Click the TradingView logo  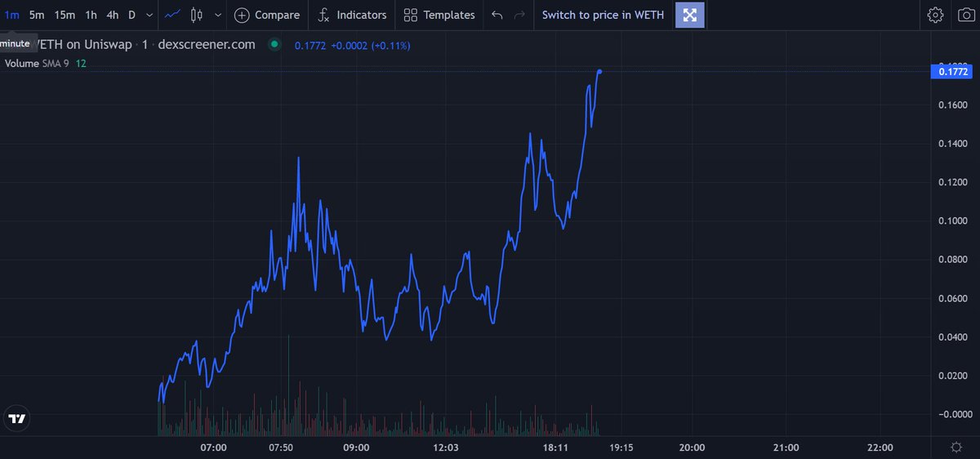[x=16, y=418]
